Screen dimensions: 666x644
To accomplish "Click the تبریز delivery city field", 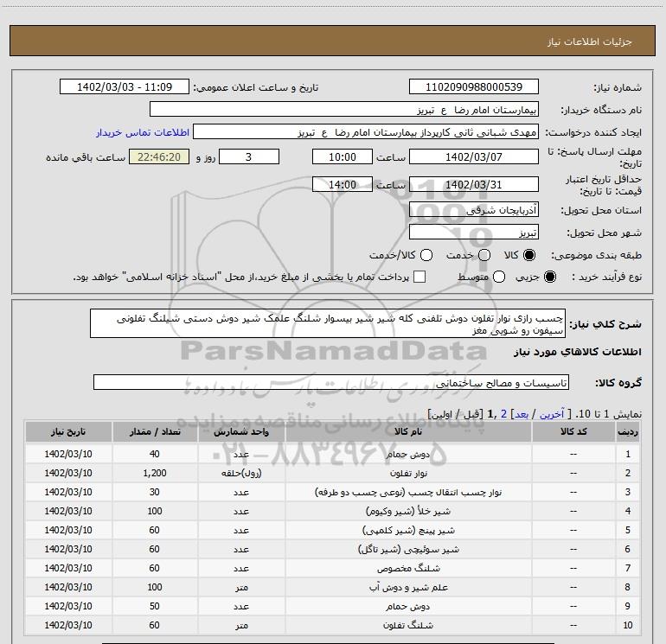I will point(474,232).
